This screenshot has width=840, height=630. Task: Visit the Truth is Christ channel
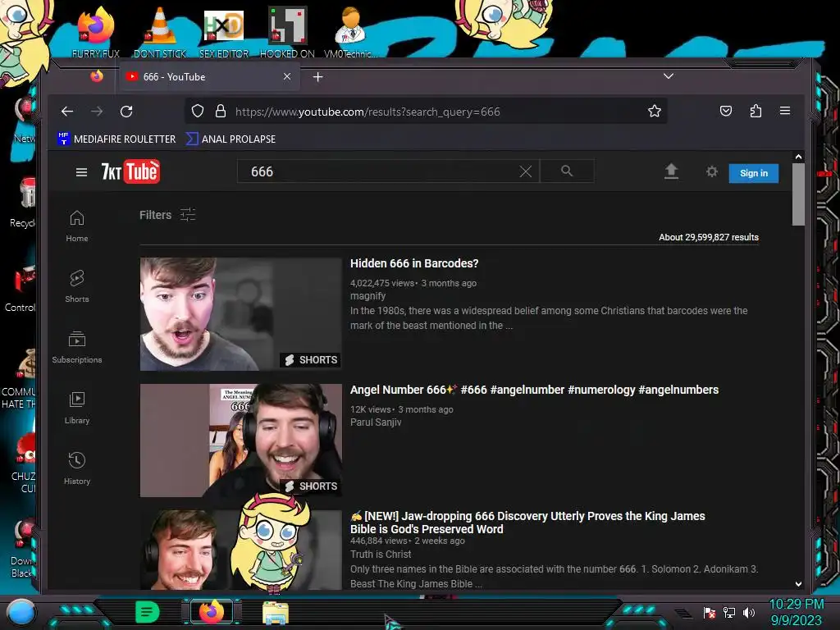pyautogui.click(x=381, y=555)
